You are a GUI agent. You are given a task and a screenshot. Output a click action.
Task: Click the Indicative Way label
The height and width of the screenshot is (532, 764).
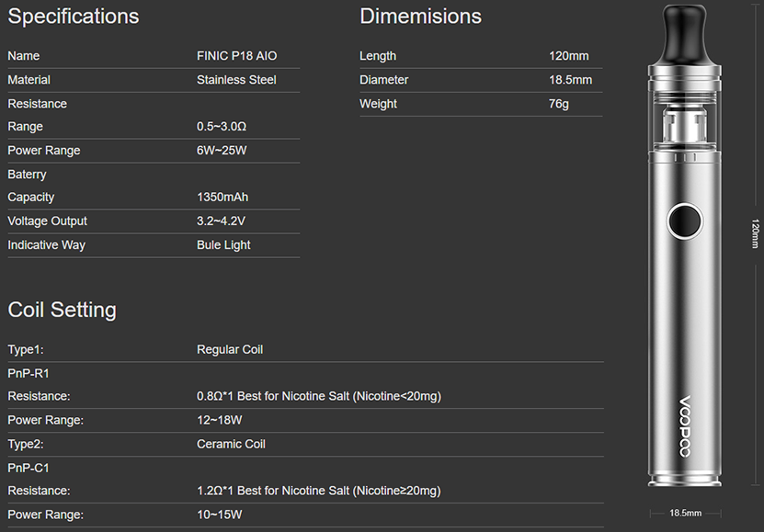46,244
